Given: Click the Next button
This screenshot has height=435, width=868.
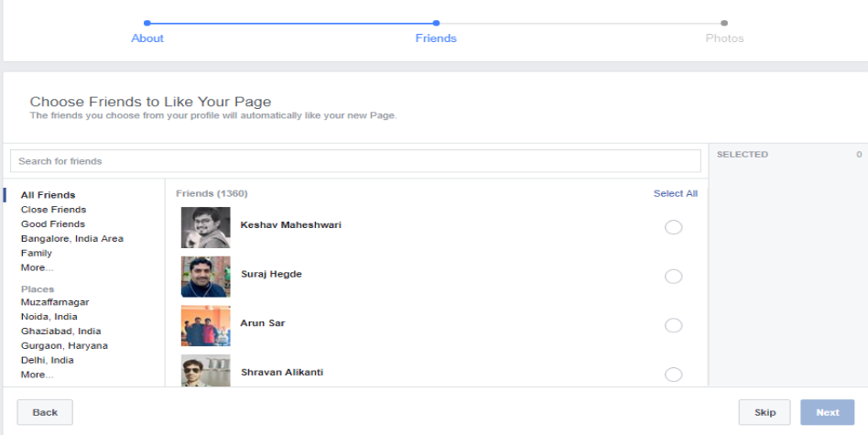Looking at the screenshot, I should pyautogui.click(x=828, y=412).
